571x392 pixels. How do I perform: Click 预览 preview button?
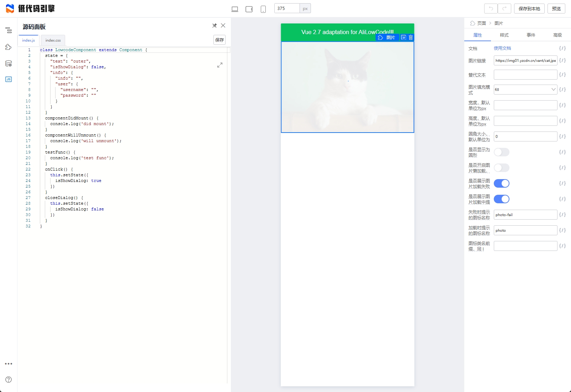556,9
